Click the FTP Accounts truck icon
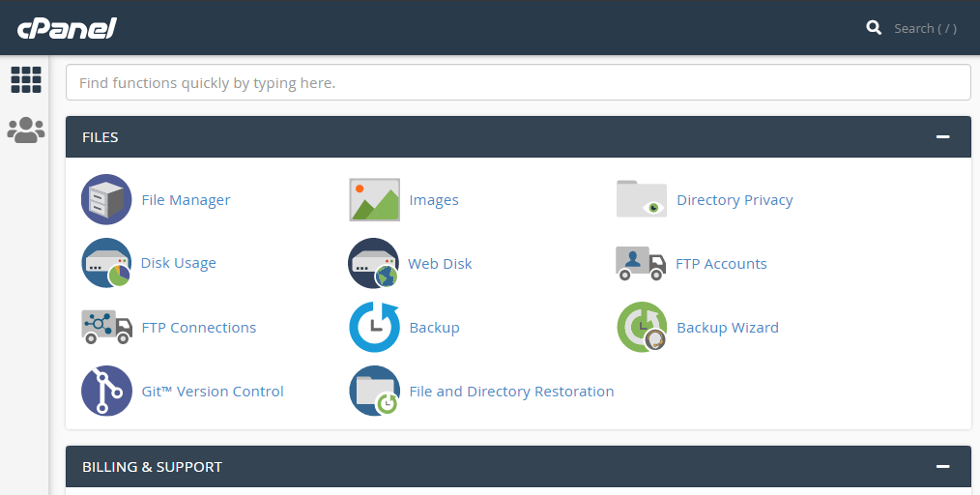Screen dimensions: 980x495 (x=641, y=263)
